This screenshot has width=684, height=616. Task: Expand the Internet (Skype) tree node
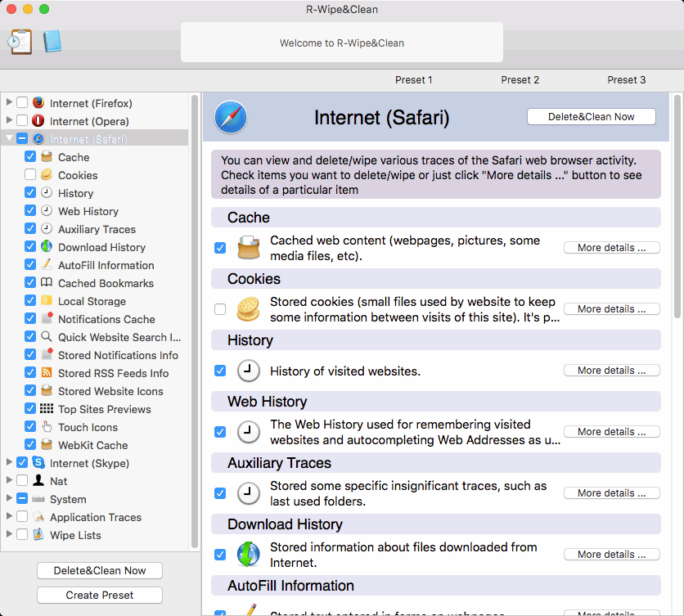(9, 462)
